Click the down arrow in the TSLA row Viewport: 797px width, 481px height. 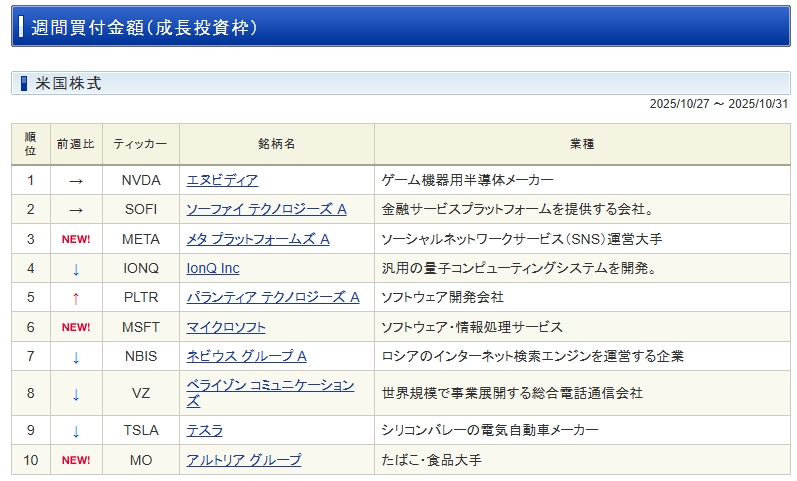click(x=76, y=431)
